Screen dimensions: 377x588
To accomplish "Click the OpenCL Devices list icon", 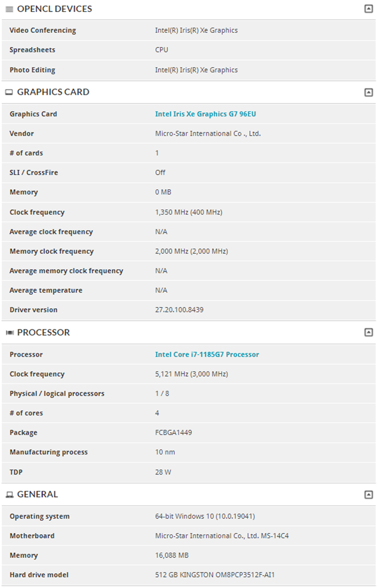I will (10, 9).
